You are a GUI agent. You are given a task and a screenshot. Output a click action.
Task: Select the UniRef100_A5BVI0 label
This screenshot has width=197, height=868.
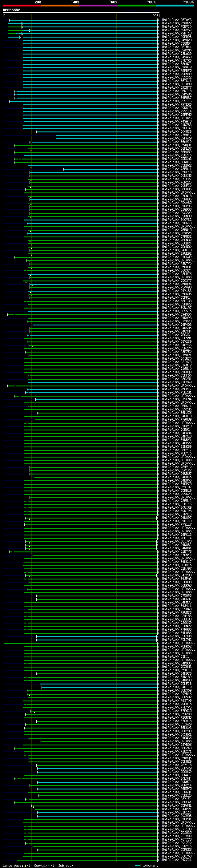click(177, 26)
